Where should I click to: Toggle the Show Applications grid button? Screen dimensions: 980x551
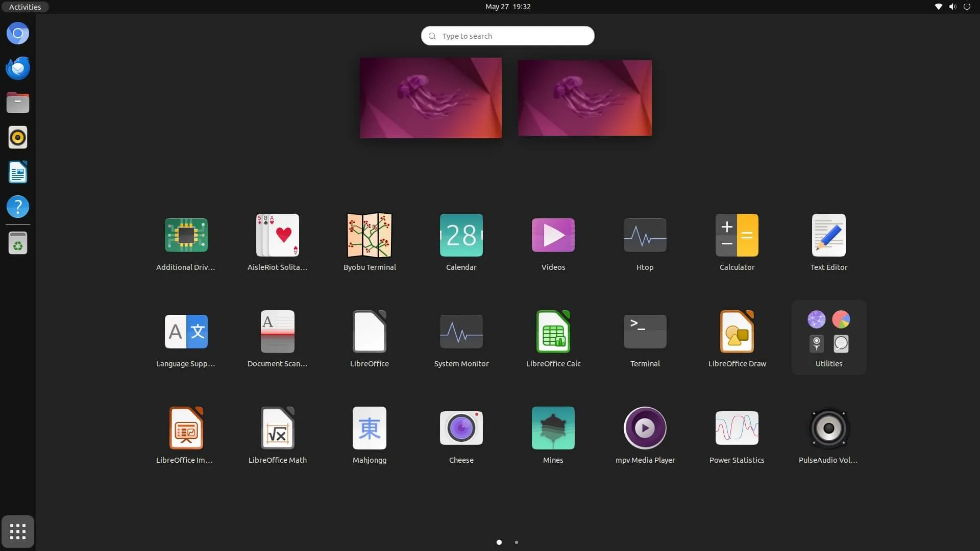18,531
